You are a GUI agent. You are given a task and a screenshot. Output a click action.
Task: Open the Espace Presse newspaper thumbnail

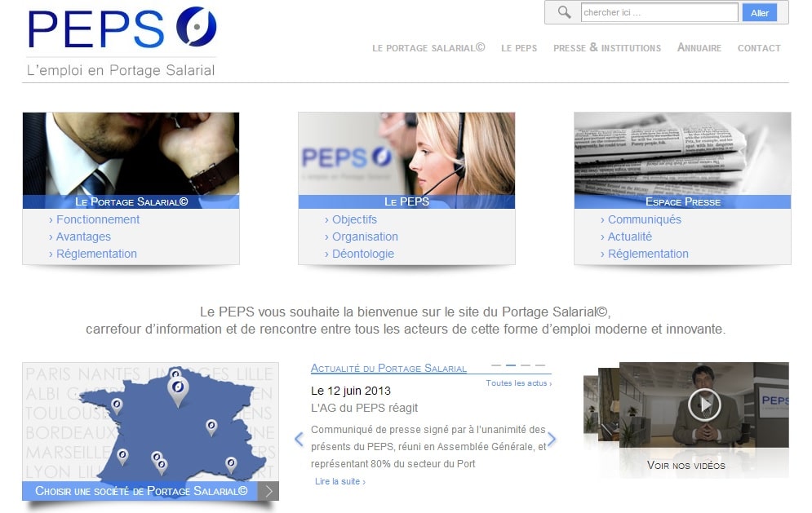[682, 154]
